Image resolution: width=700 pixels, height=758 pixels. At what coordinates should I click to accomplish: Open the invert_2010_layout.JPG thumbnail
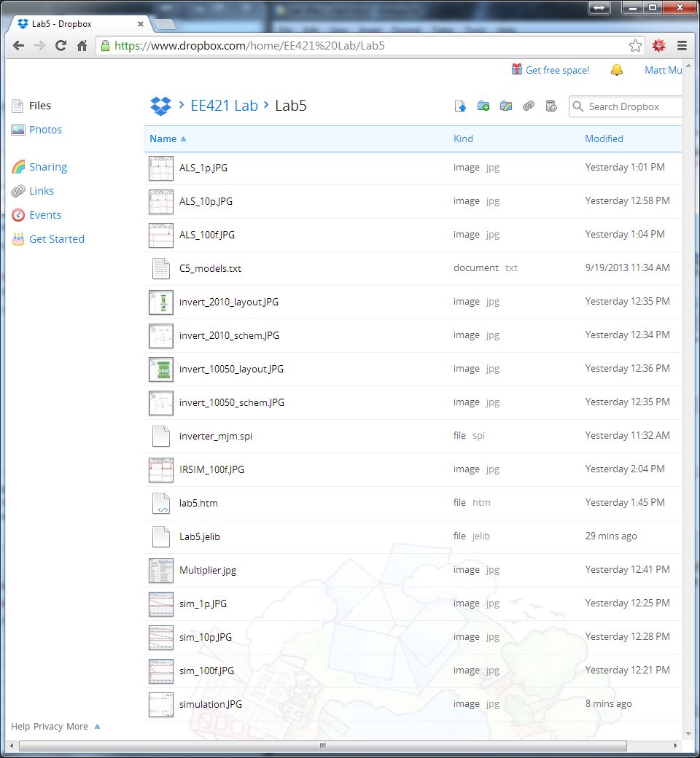pos(161,302)
